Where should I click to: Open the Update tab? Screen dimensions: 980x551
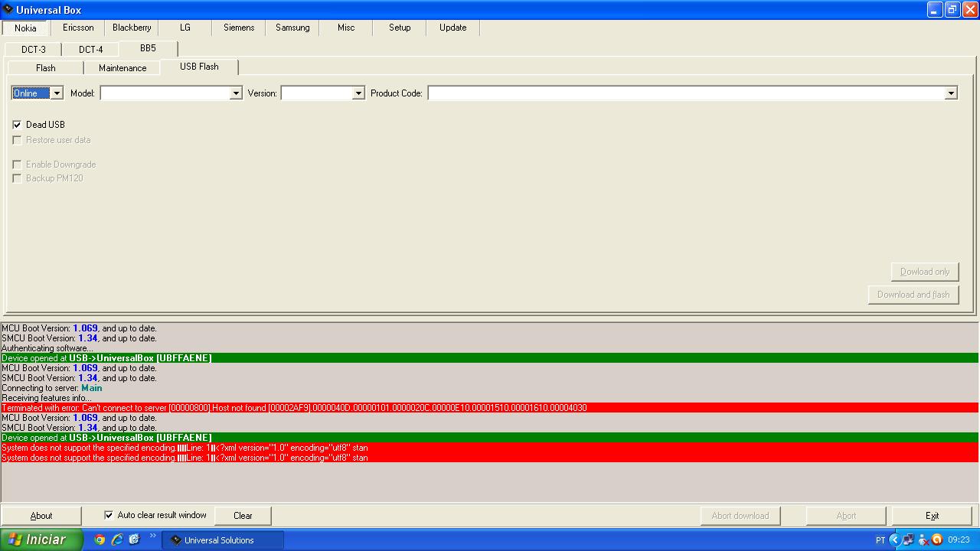(x=453, y=28)
